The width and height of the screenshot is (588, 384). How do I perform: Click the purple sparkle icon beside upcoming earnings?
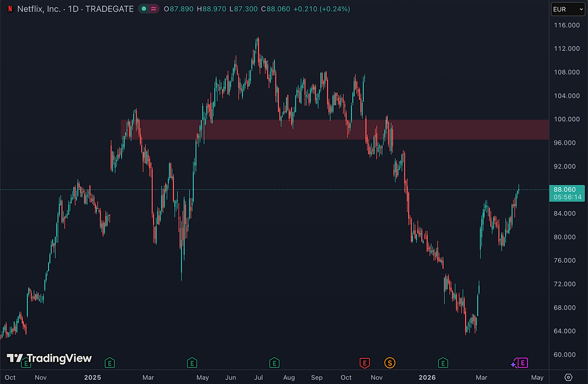(x=514, y=364)
